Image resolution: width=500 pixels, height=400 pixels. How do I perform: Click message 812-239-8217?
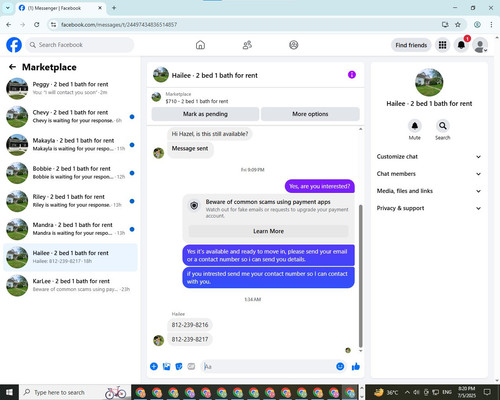click(x=190, y=339)
